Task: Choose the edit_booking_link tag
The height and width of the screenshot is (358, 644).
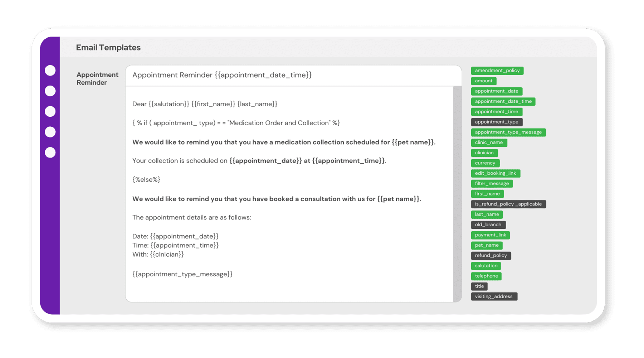Action: tap(495, 173)
